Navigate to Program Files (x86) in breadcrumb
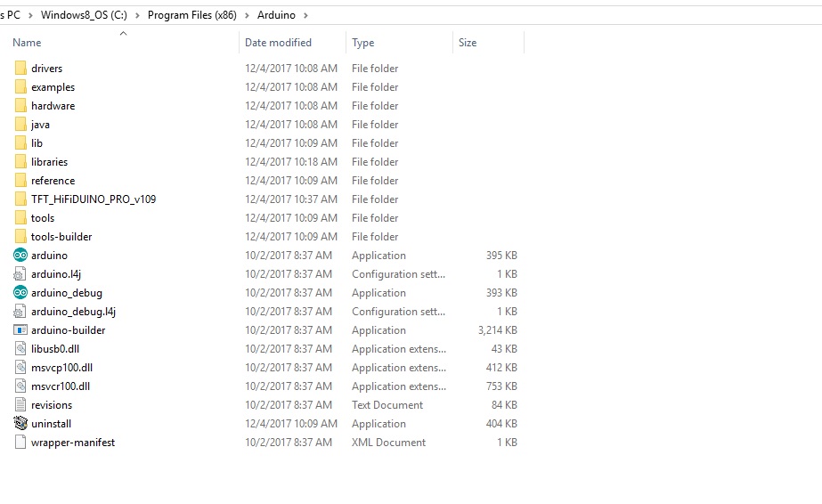This screenshot has height=504, width=822. pyautogui.click(x=191, y=15)
